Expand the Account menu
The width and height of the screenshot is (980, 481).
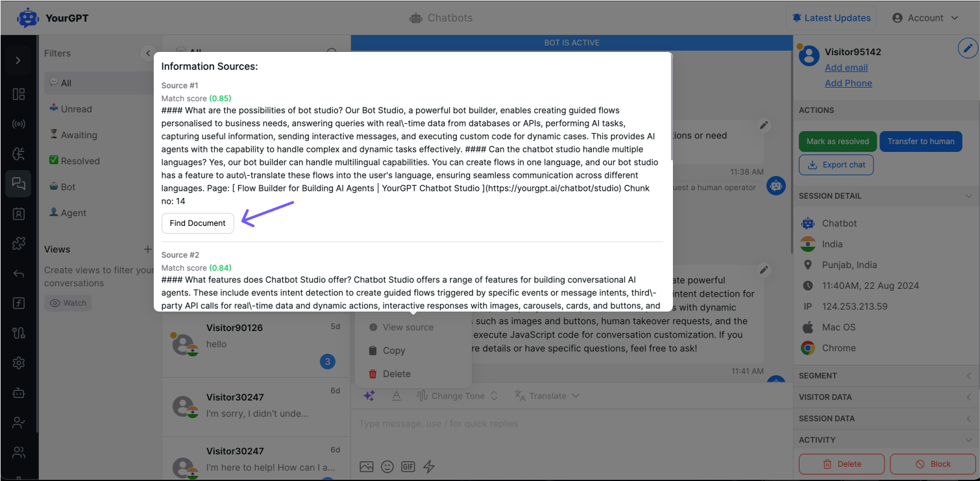[x=925, y=18]
